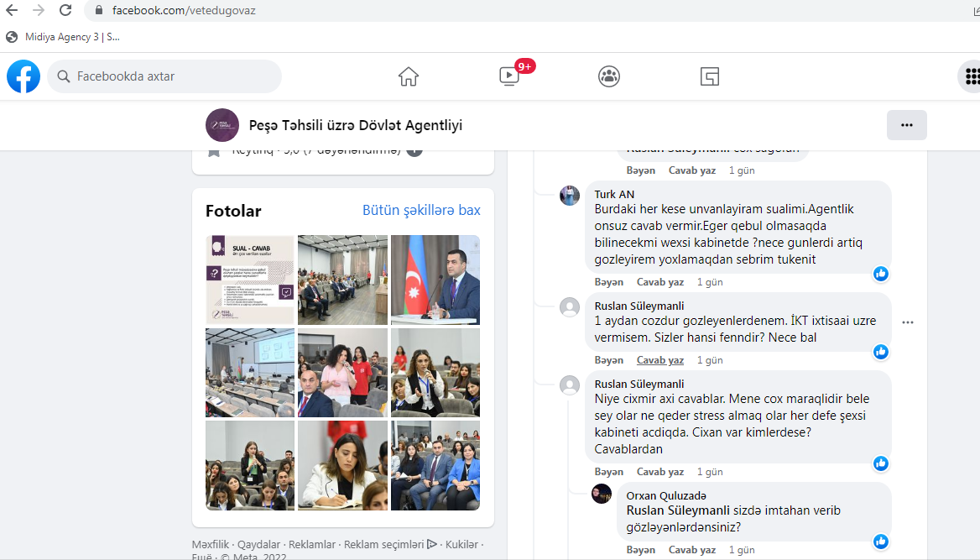
Task: Click like reaction on Orxan Quluzadə's reply
Action: point(881,542)
